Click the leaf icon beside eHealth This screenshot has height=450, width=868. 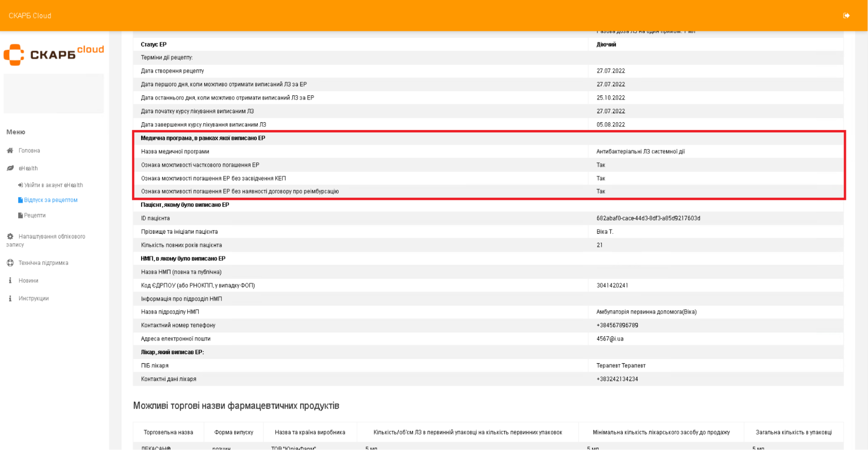(x=10, y=168)
